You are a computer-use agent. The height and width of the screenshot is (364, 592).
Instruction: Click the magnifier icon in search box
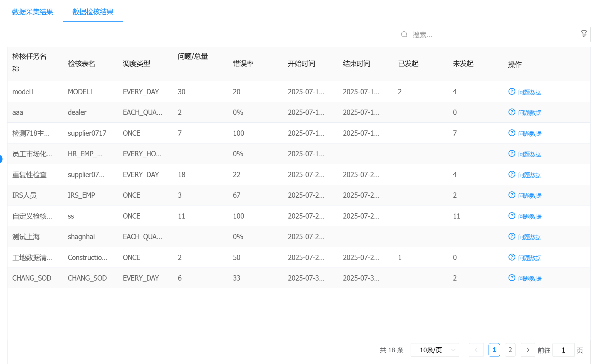[x=404, y=34]
